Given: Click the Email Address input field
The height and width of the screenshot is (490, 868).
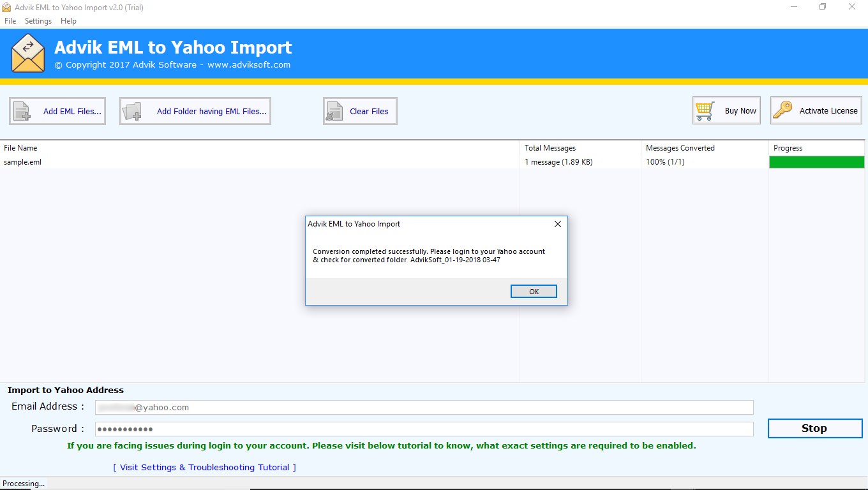Looking at the screenshot, I should pyautogui.click(x=424, y=407).
